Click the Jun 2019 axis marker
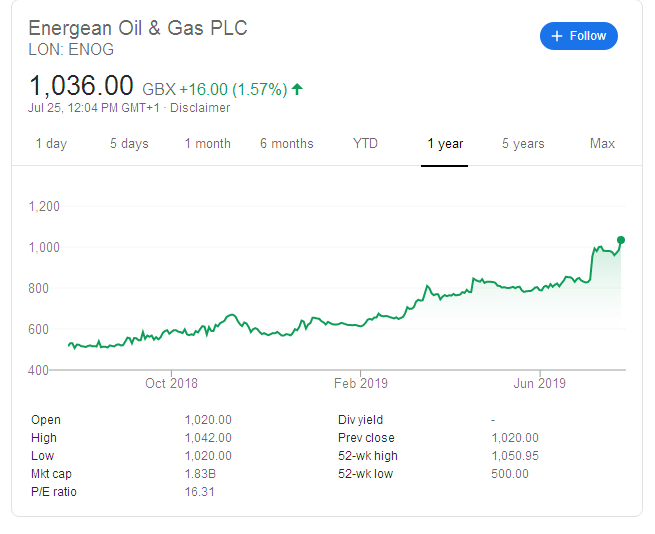Image resolution: width=655 pixels, height=534 pixels. coord(539,383)
